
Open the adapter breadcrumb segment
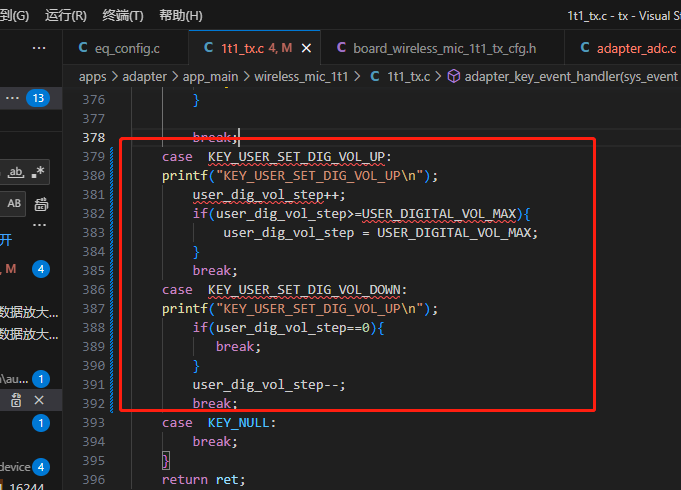pos(145,77)
